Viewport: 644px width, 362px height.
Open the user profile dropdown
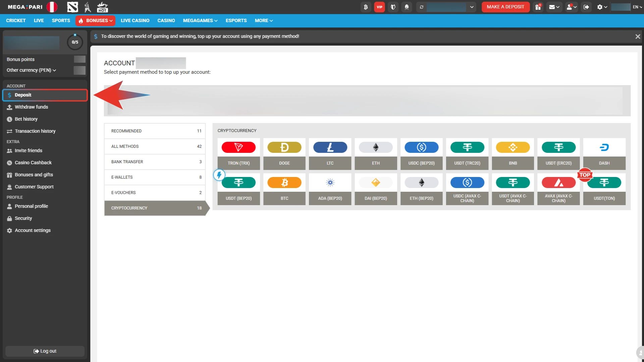coord(571,7)
